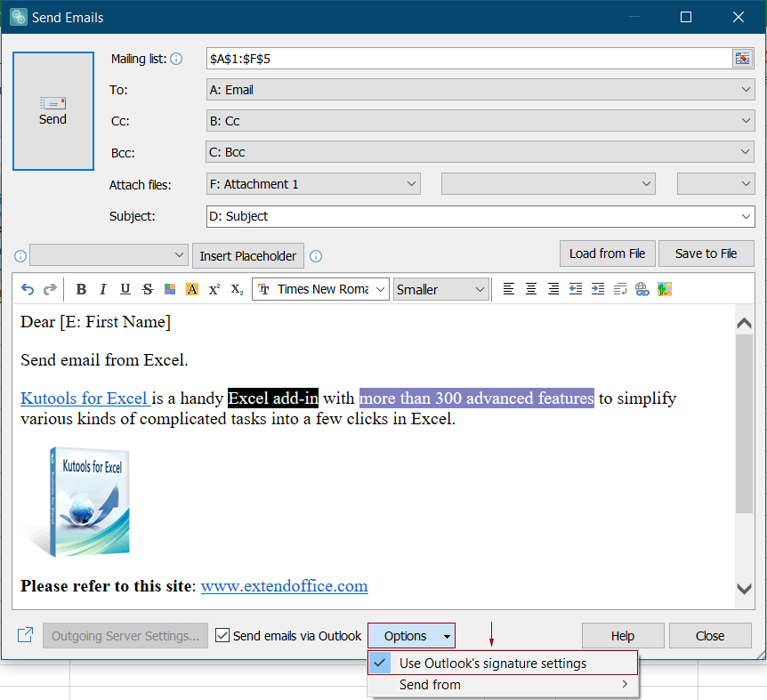Apply superscript formatting
The image size is (767, 700).
point(214,289)
